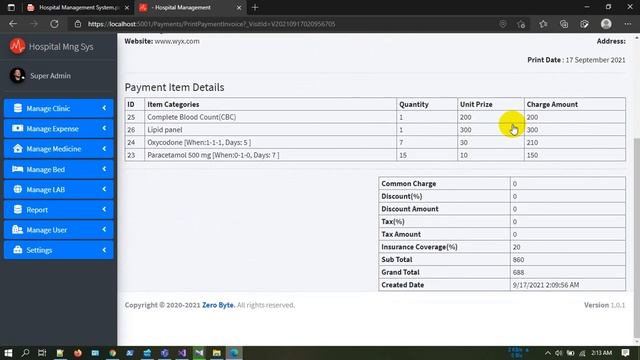
Task: Click the Manage User people icon
Action: 18,229
